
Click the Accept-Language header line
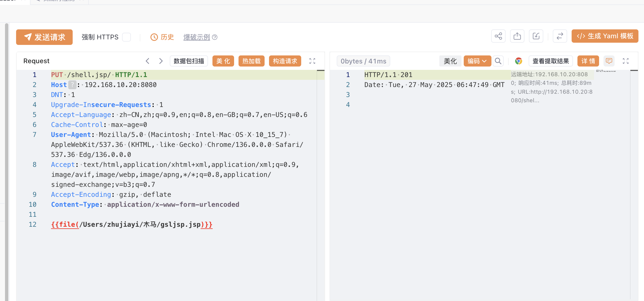(x=179, y=115)
